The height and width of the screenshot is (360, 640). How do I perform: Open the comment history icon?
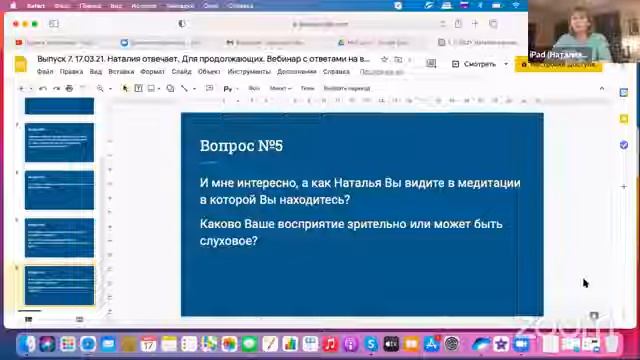[431, 64]
